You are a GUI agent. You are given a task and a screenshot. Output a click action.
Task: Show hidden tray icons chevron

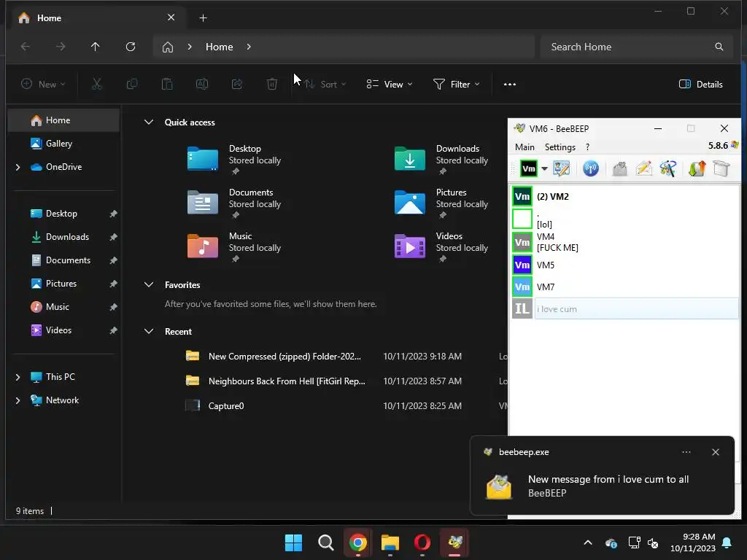(587, 542)
